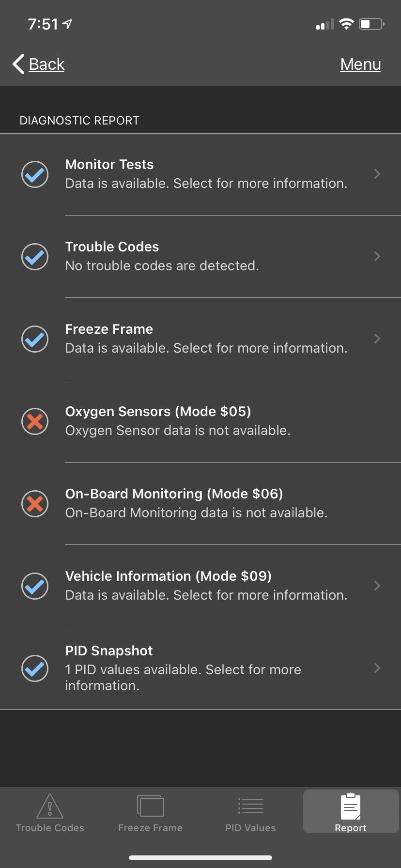Tap the Wi-Fi status icon

346,24
